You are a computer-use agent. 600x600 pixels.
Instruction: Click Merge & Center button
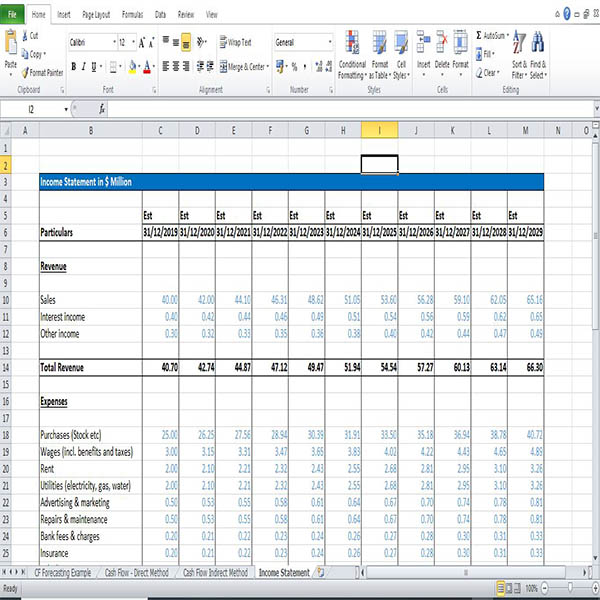tap(242, 67)
